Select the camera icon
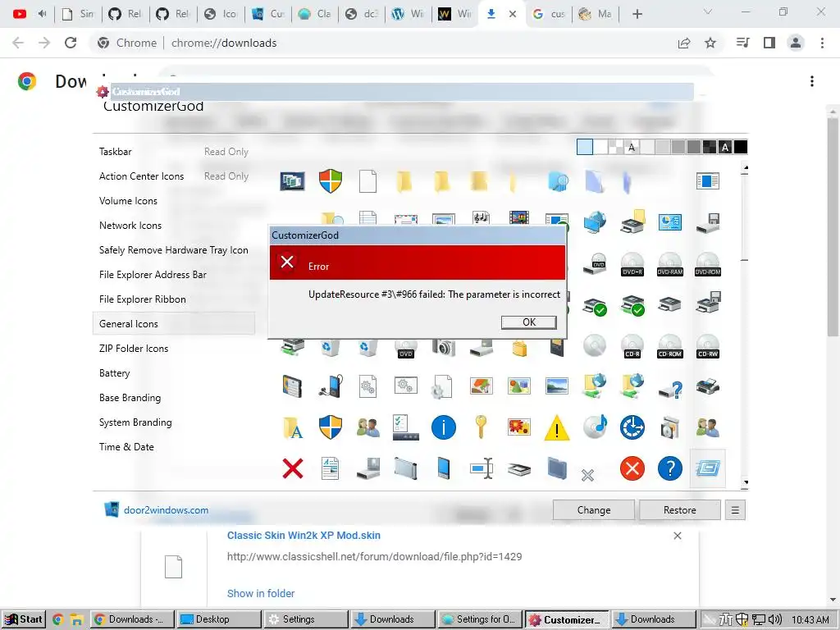840x630 pixels. [444, 348]
